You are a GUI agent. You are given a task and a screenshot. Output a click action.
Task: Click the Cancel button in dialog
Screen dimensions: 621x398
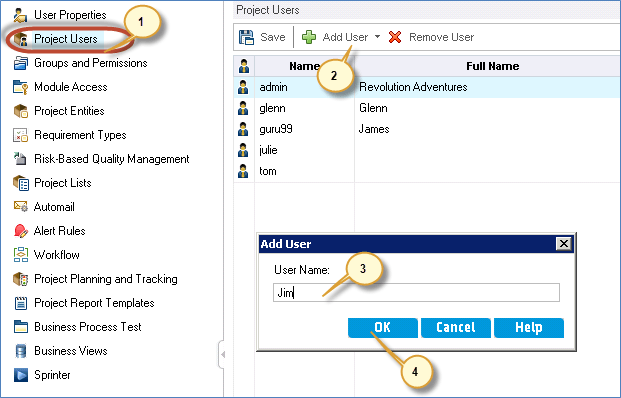click(x=456, y=328)
